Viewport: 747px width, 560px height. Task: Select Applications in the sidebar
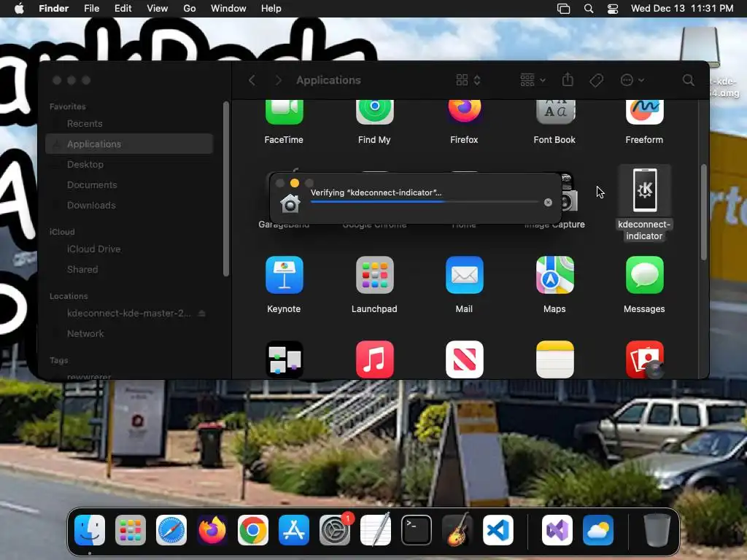pos(129,144)
